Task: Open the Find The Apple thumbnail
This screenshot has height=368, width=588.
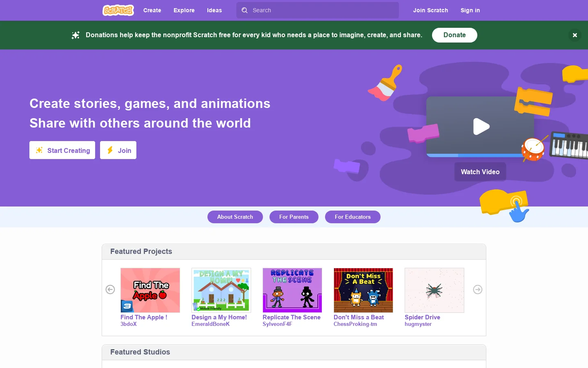Action: [x=150, y=290]
